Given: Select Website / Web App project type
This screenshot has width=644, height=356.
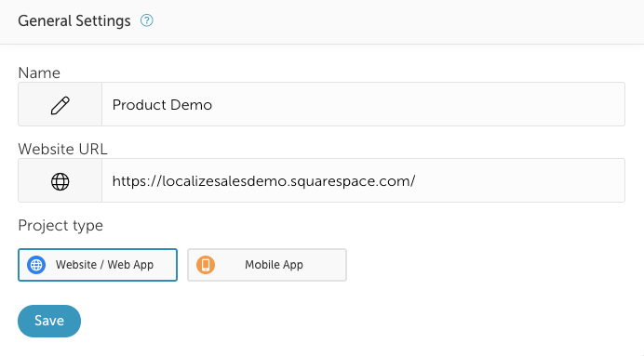Looking at the screenshot, I should click(x=98, y=265).
